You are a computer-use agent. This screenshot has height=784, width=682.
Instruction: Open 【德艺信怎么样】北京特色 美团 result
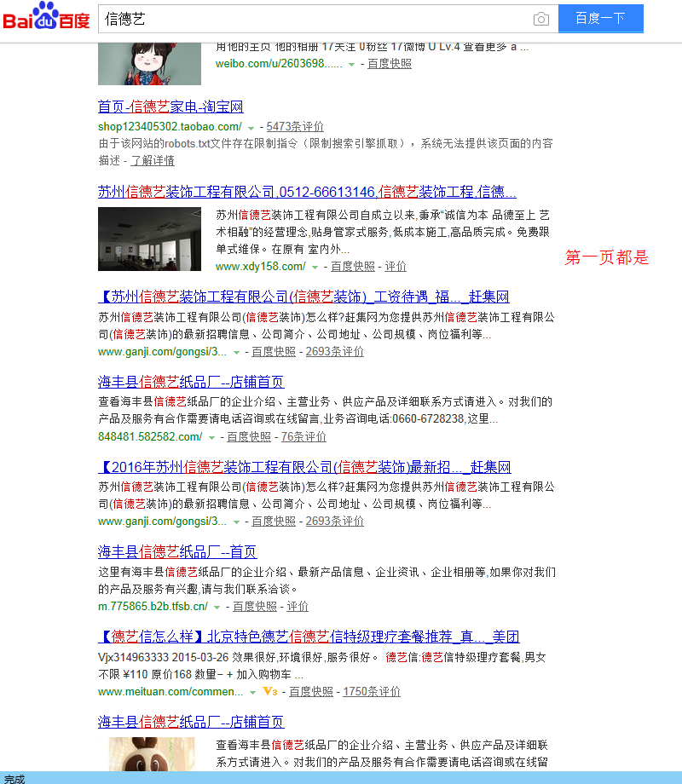point(309,637)
